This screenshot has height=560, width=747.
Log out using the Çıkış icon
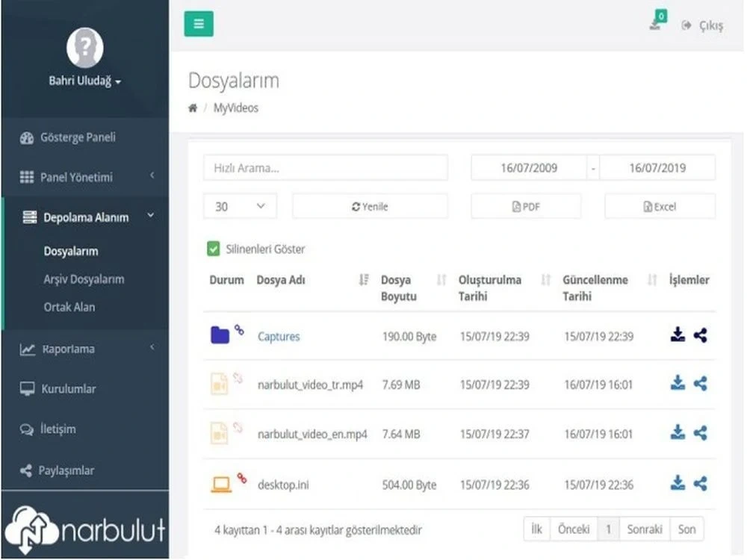[x=701, y=24]
